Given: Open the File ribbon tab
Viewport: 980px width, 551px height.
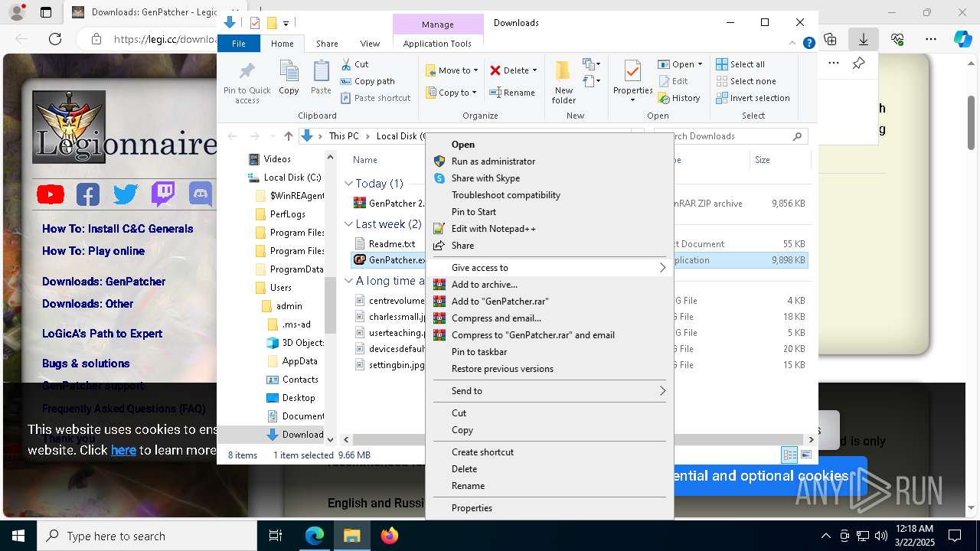Looking at the screenshot, I should 239,44.
